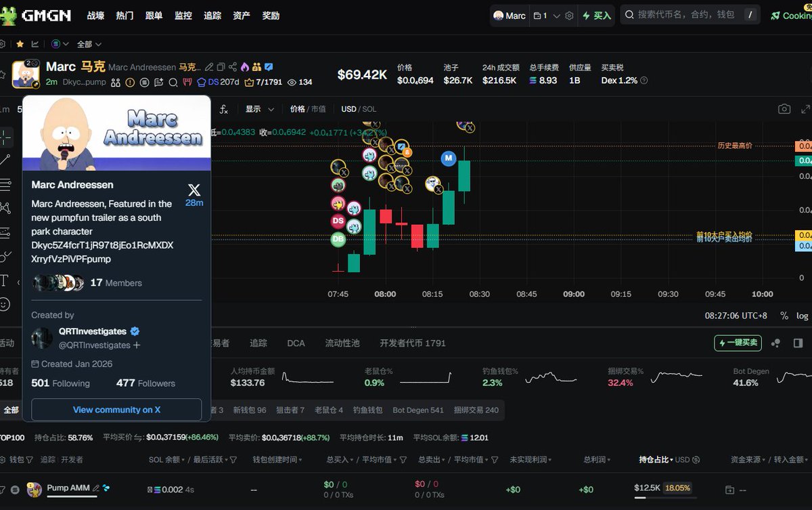Open the 监控 menu item
Viewport: 812px width, 510px height.
click(183, 16)
